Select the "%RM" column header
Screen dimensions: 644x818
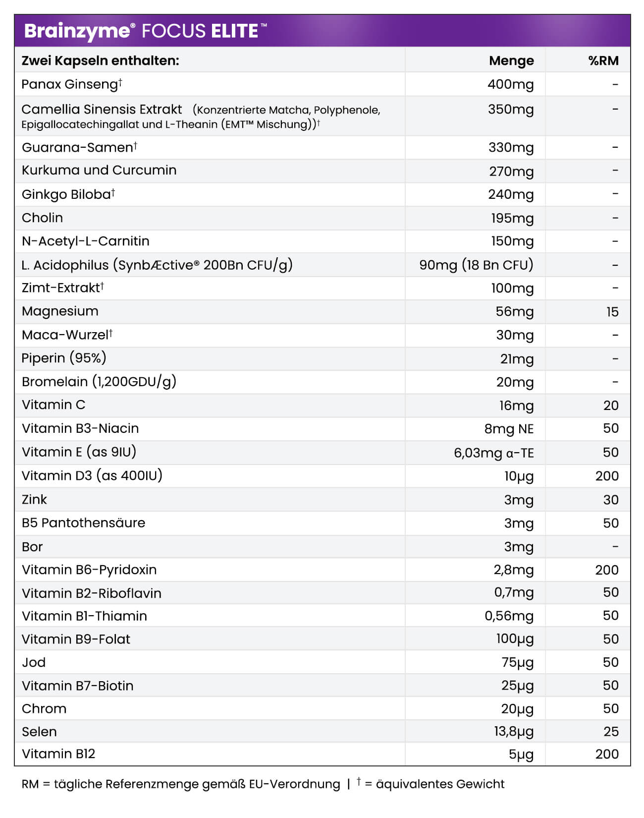pyautogui.click(x=603, y=60)
